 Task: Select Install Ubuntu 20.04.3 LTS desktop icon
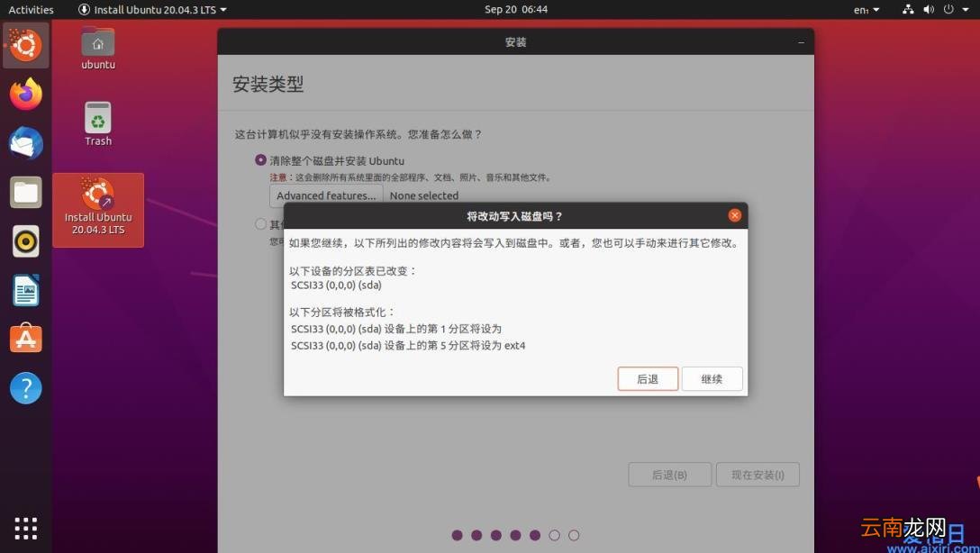[x=98, y=210]
